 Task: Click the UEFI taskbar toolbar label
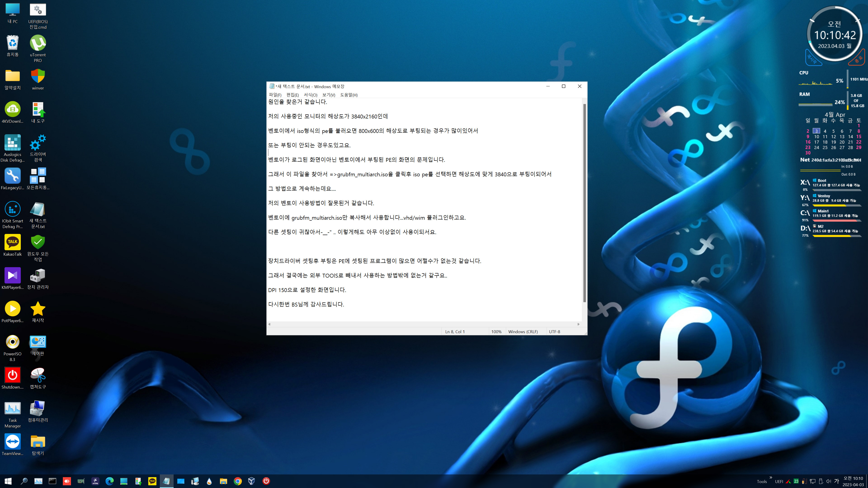(x=779, y=482)
